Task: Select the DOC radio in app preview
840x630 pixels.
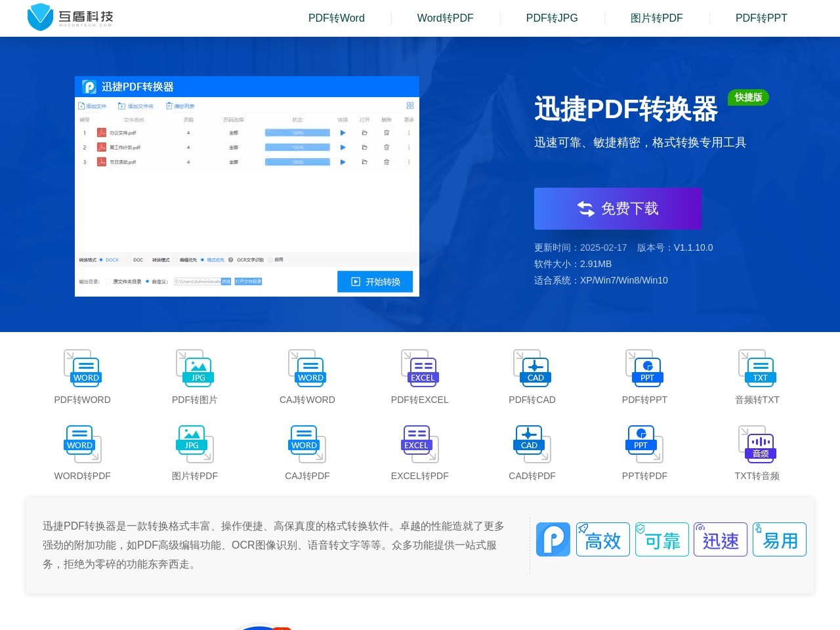Action: coord(129,260)
